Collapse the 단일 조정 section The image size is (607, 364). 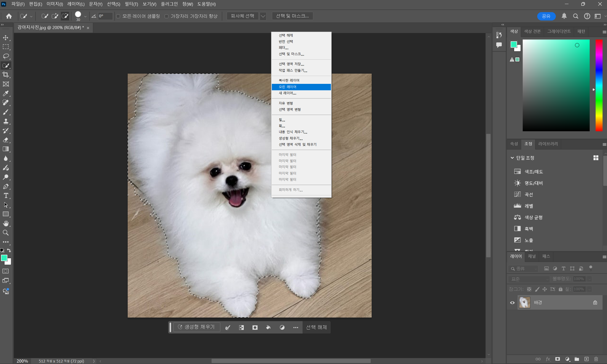tap(512, 158)
